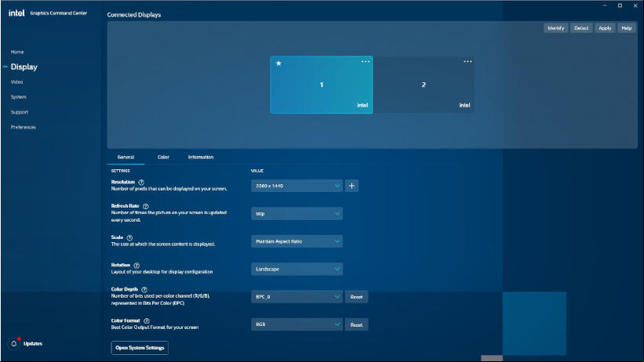Open the Color Depth help question mark
Image resolution: width=644 pixels, height=362 pixels.
144,289
